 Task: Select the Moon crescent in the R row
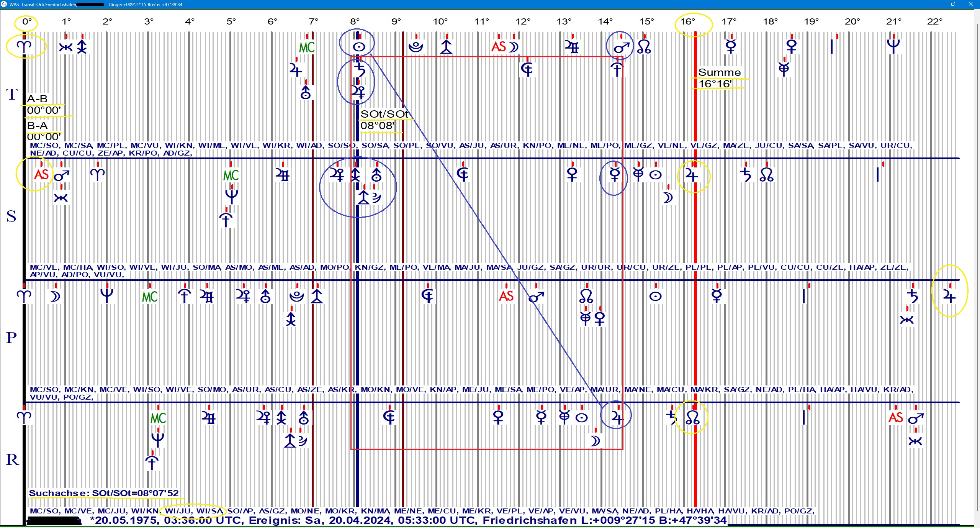[595, 441]
